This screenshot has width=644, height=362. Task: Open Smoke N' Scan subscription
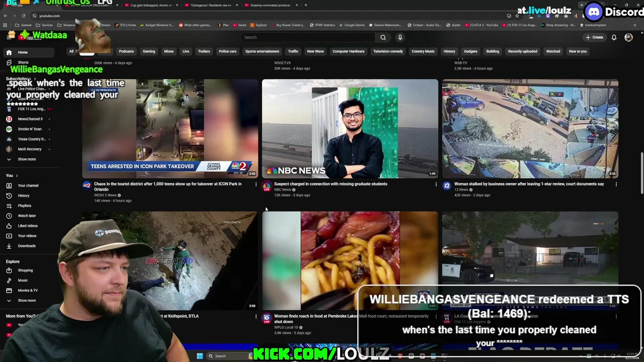pyautogui.click(x=30, y=129)
